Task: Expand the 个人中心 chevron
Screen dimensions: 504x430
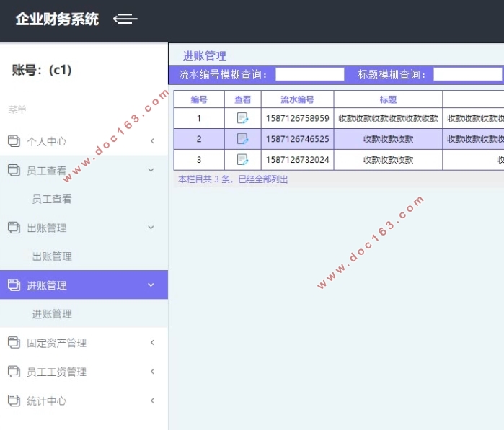Action: click(152, 141)
